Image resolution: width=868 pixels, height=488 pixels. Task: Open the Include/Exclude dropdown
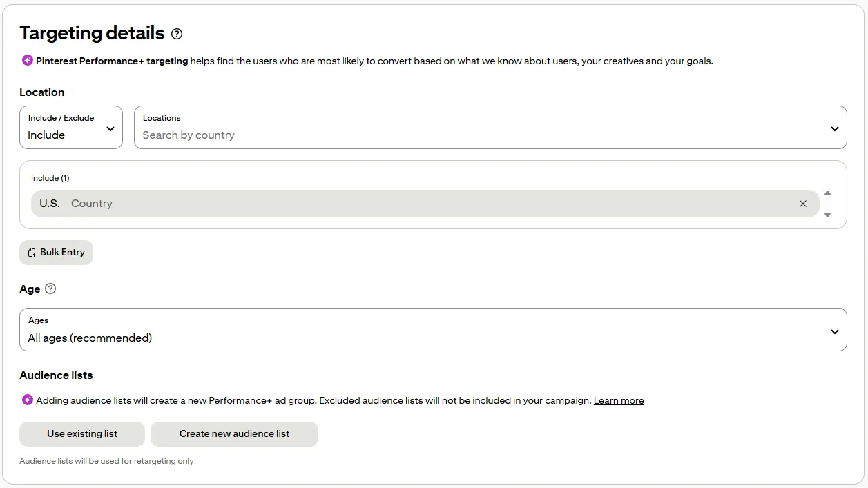[x=70, y=128]
